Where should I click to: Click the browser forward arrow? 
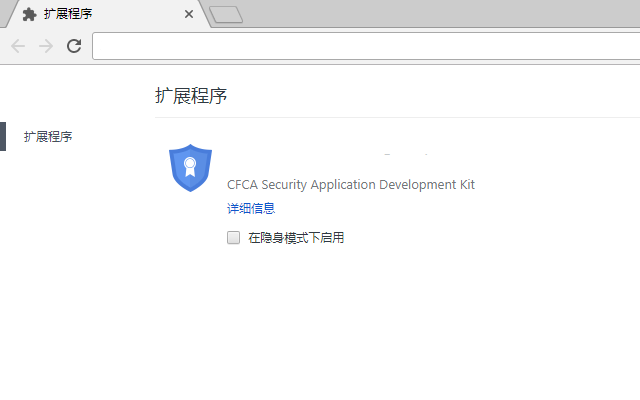coord(46,46)
